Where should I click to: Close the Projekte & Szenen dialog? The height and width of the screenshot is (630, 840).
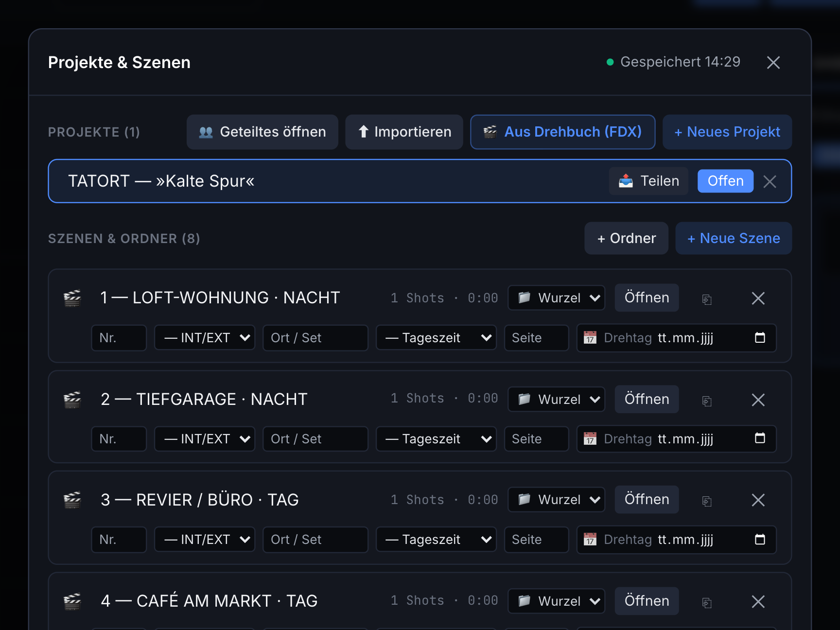pyautogui.click(x=773, y=62)
